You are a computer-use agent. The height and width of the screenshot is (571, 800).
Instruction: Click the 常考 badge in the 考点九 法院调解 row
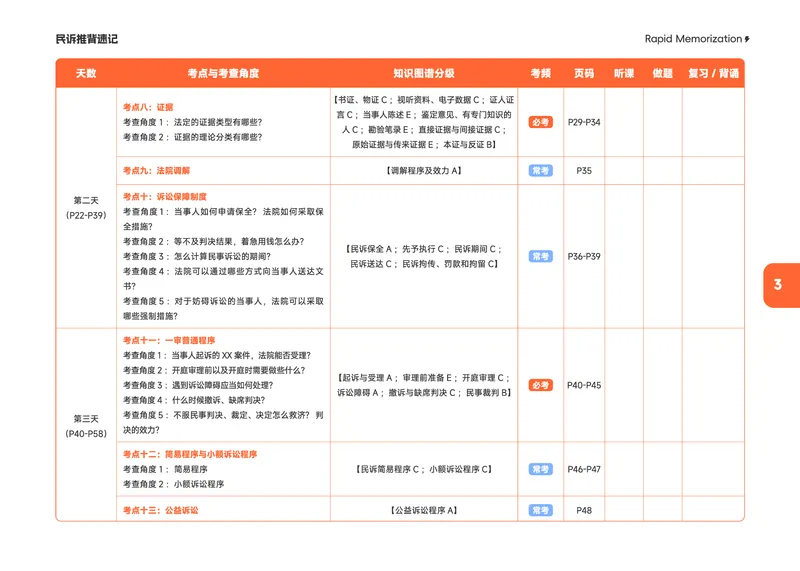click(540, 170)
